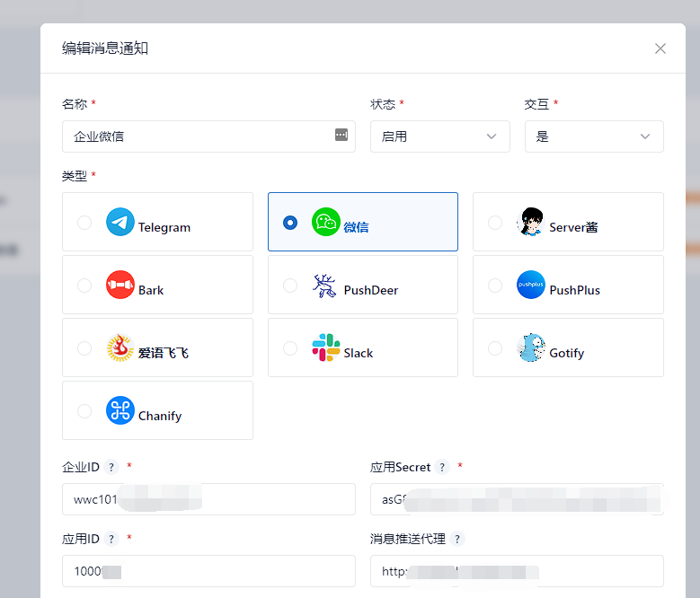The image size is (700, 598).
Task: Click the 应用ID input field
Action: (208, 571)
